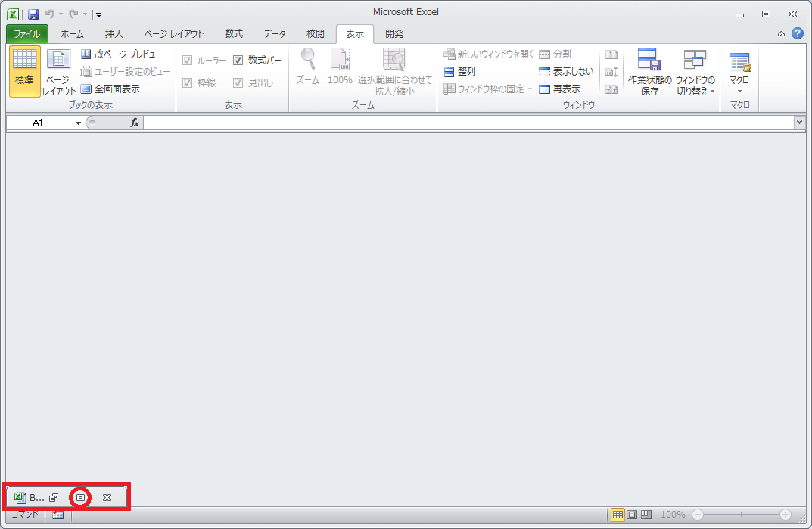The image size is (812, 529).
Task: Click the normal view icon in the status bar
Action: click(618, 515)
